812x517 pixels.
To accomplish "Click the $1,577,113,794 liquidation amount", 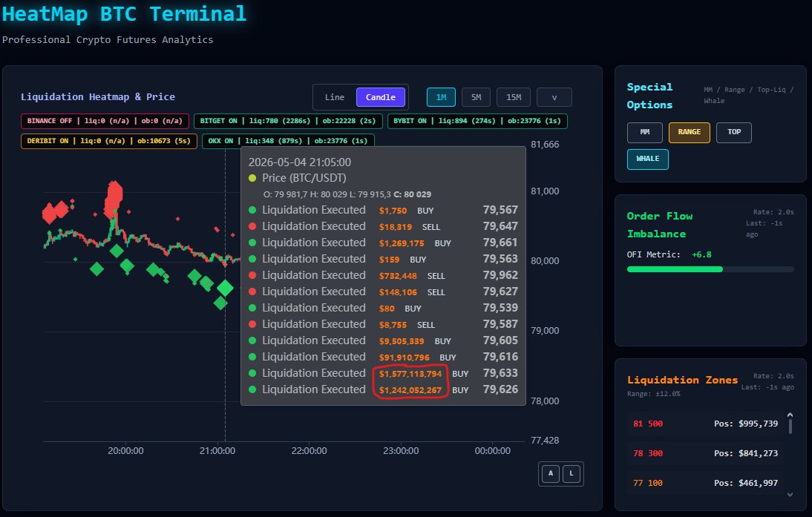I will pyautogui.click(x=410, y=374).
